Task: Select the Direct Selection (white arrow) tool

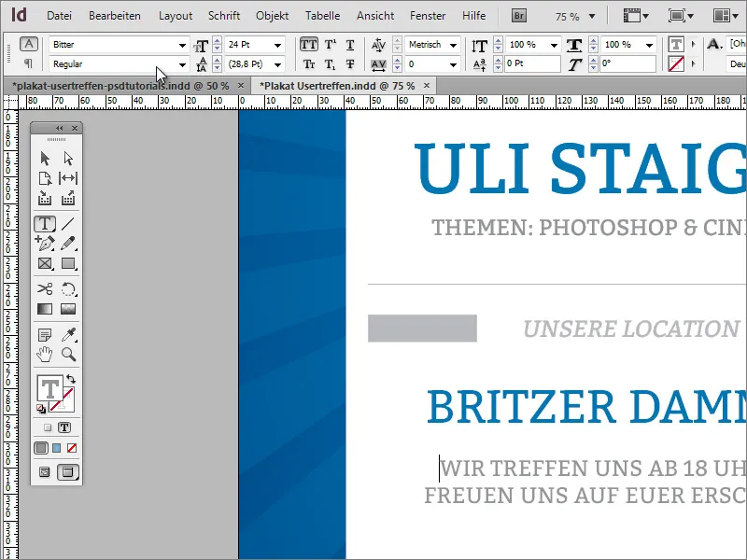Action: tap(68, 158)
